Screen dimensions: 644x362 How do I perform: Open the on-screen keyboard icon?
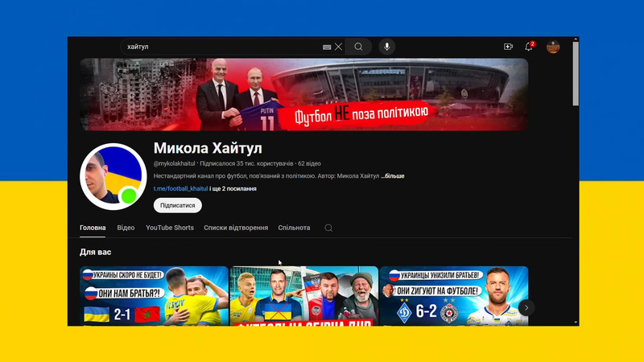(x=327, y=47)
